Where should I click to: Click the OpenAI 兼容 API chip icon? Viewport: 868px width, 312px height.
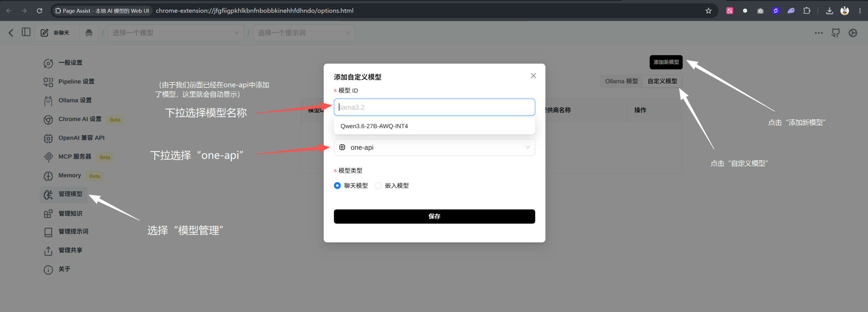tap(48, 138)
